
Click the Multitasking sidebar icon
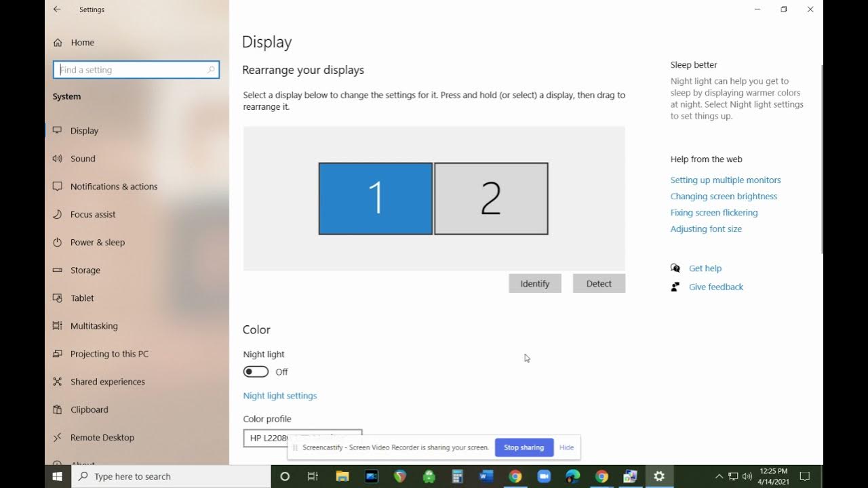click(57, 325)
